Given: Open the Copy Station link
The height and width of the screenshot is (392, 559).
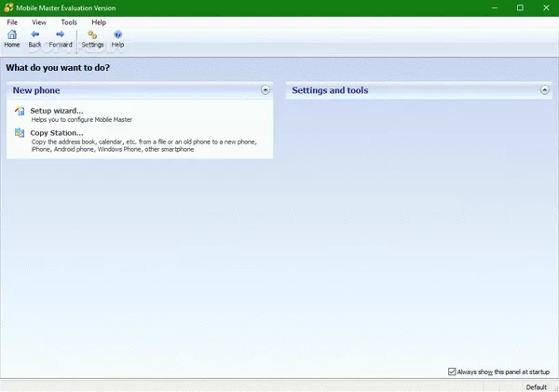Looking at the screenshot, I should pyautogui.click(x=57, y=133).
